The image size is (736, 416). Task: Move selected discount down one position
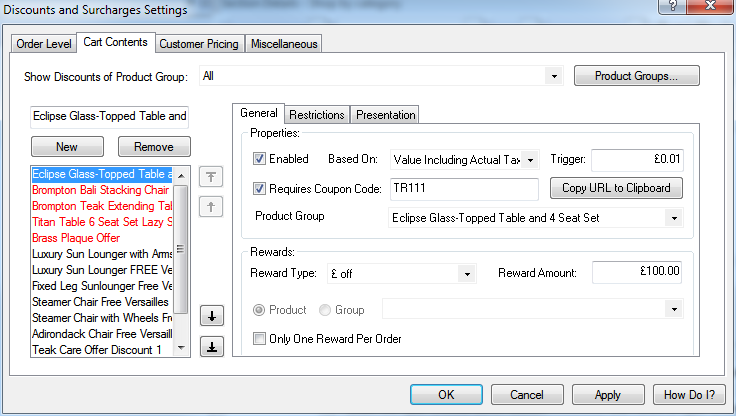point(211,316)
